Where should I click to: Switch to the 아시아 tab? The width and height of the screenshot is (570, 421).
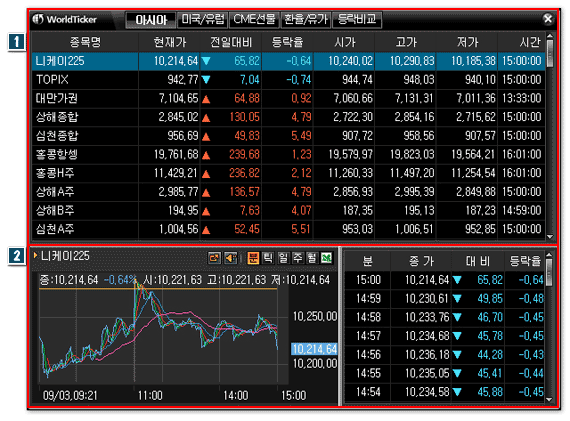pos(151,20)
